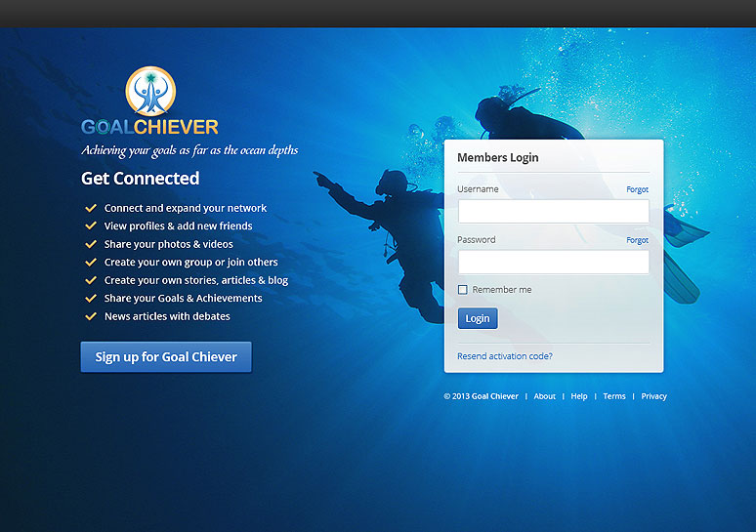Click the 'Remember me' label text
Viewport: 756px width, 532px height.
coord(501,290)
